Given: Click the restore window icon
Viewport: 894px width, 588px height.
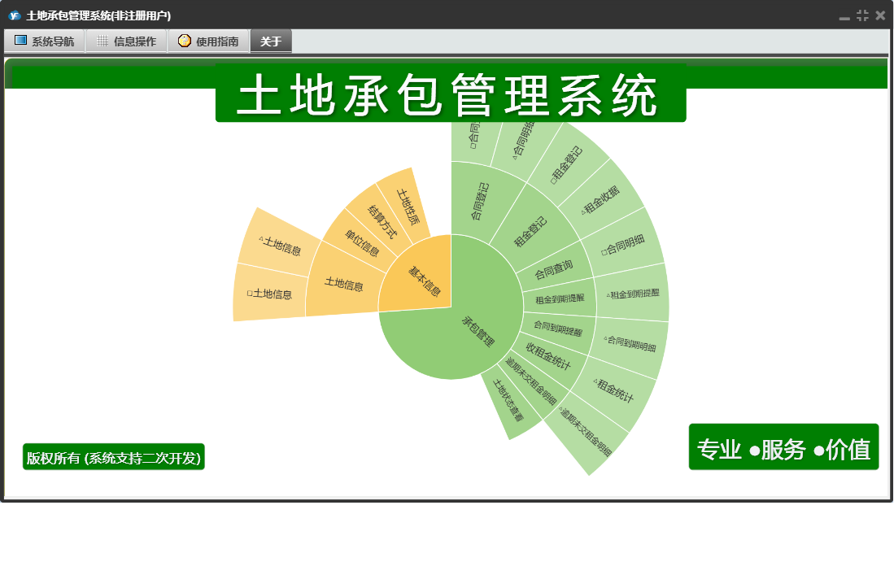Looking at the screenshot, I should point(862,16).
